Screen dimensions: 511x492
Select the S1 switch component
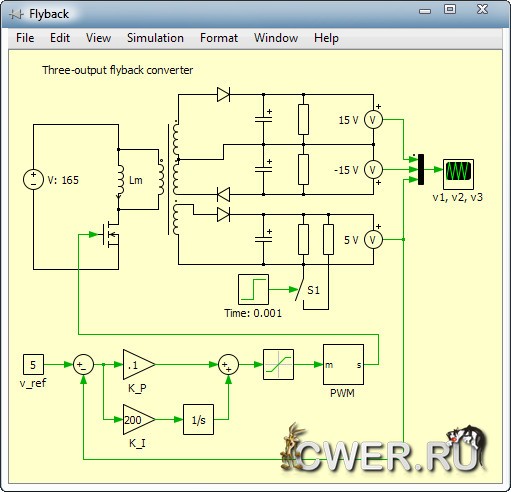(x=303, y=288)
